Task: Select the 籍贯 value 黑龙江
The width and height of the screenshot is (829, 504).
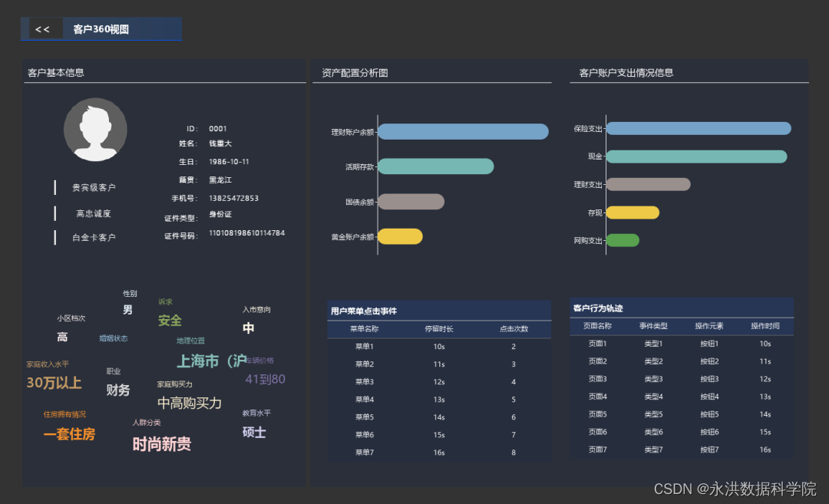Action: click(x=220, y=180)
